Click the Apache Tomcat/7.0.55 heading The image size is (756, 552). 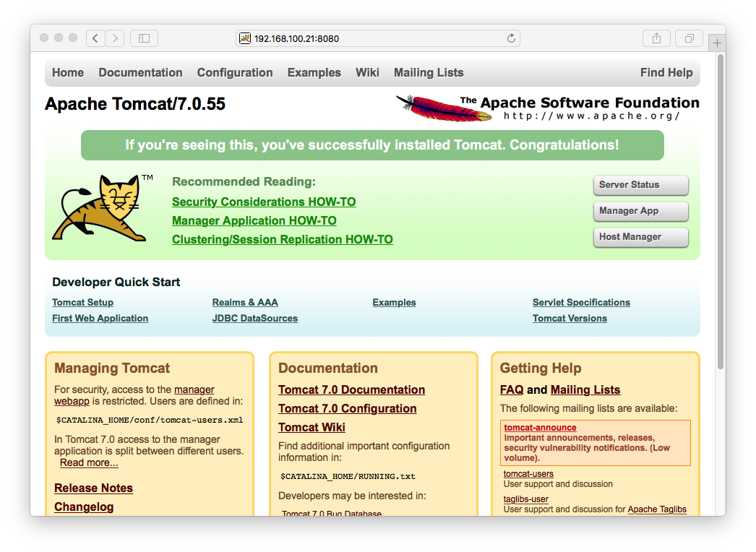click(135, 103)
